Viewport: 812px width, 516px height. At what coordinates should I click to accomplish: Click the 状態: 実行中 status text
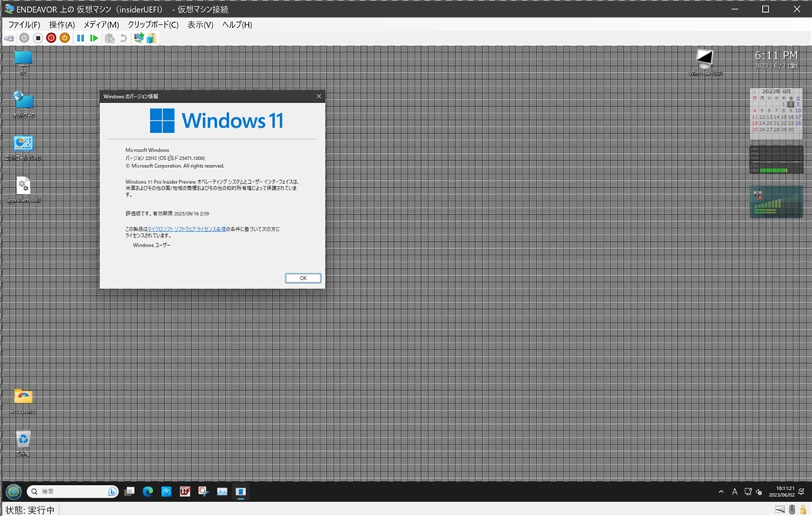[30, 510]
